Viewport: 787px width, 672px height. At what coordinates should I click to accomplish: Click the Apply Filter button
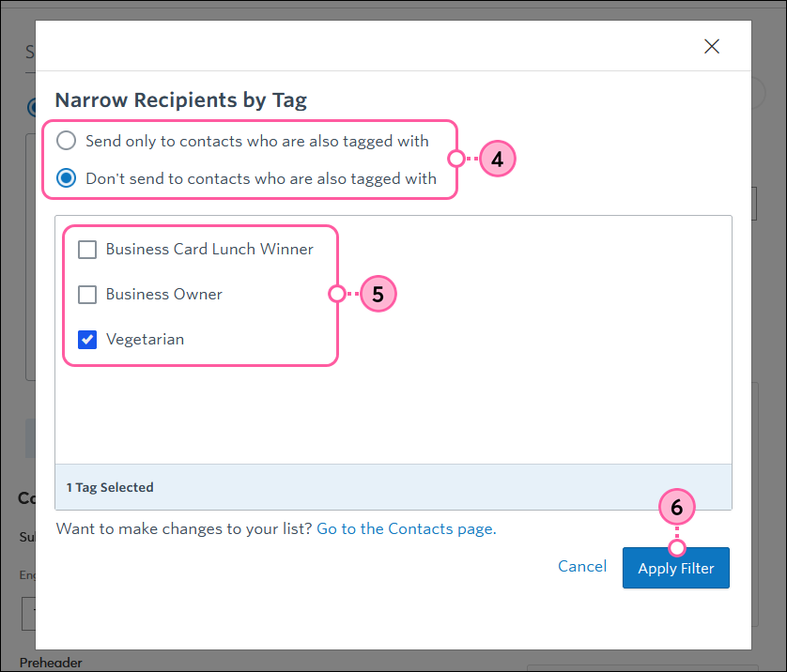[675, 568]
